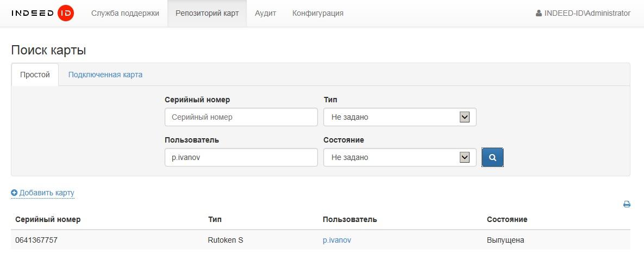Switch to the Подключенная карта tab

pyautogui.click(x=105, y=75)
